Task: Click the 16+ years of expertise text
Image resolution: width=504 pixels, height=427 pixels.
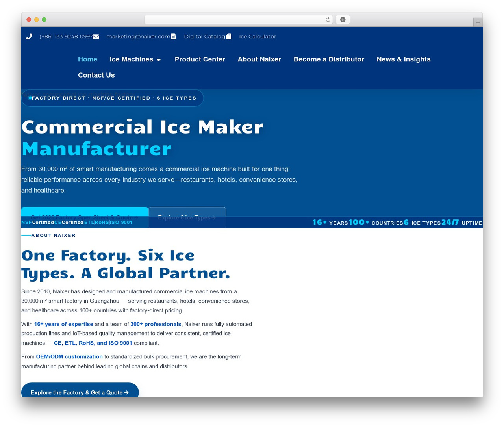Action: click(x=63, y=324)
